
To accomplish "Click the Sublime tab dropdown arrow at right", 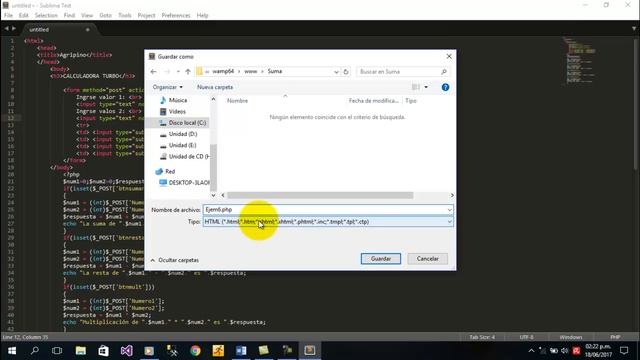I will (x=634, y=29).
